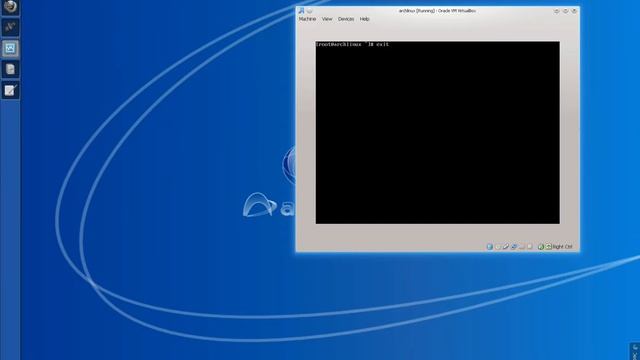Click the hard disk activity status icon
Viewport: 640px width, 360px height.
pos(489,247)
